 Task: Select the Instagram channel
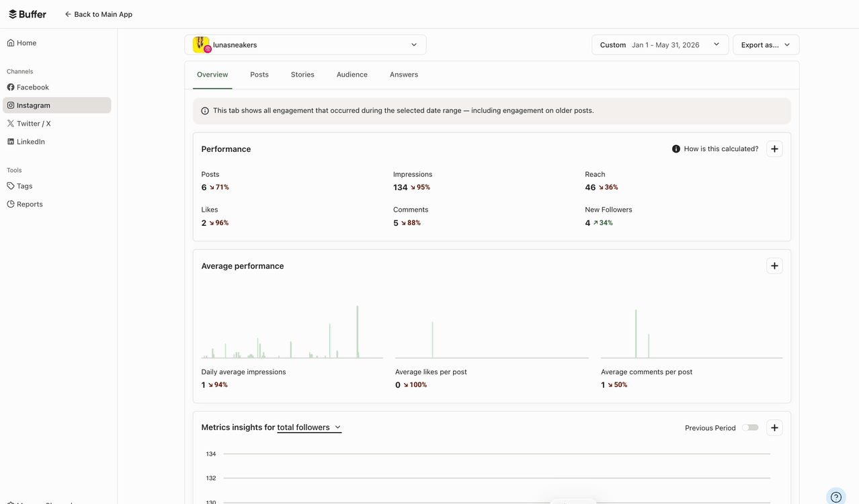coord(56,106)
